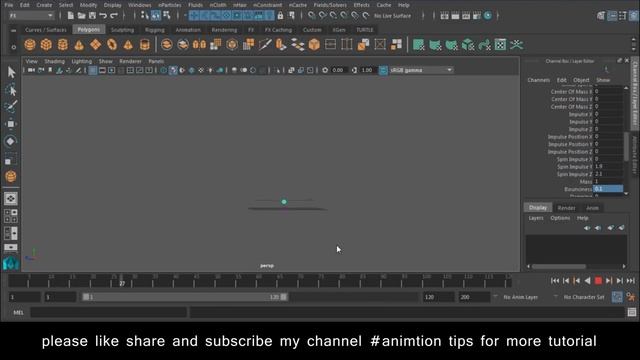Choose the Paint Selection tool
Viewport: 640px width, 360px height.
coord(11,107)
